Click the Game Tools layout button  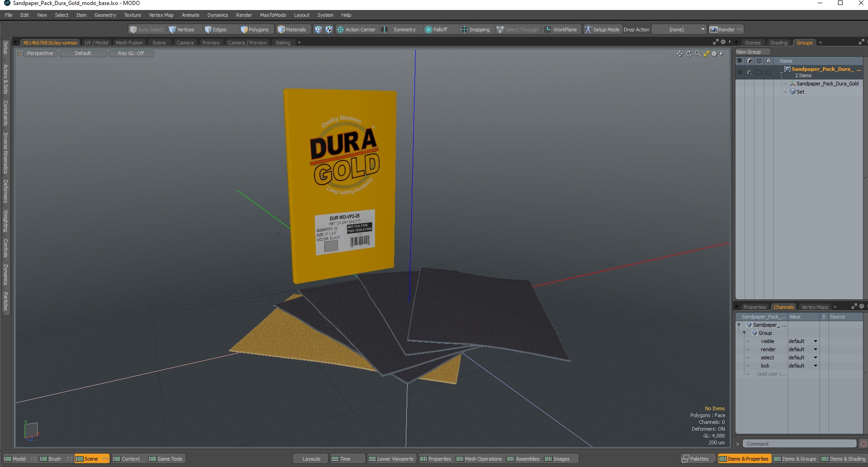[x=166, y=459]
